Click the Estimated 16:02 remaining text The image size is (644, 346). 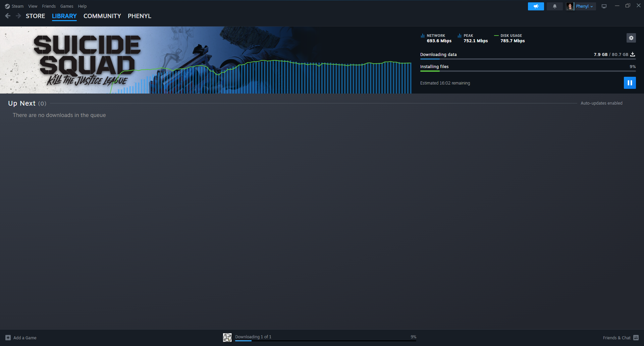[445, 83]
